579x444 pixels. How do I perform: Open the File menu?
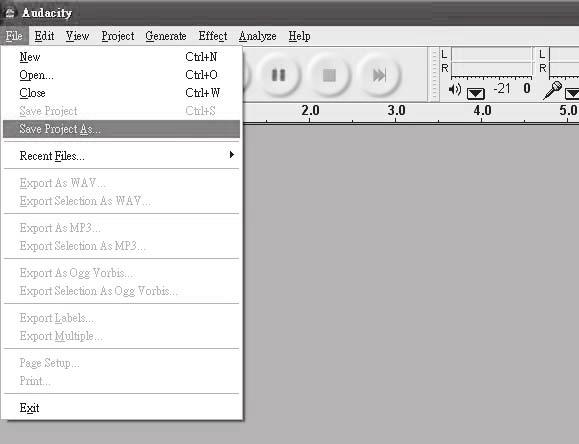pos(14,36)
